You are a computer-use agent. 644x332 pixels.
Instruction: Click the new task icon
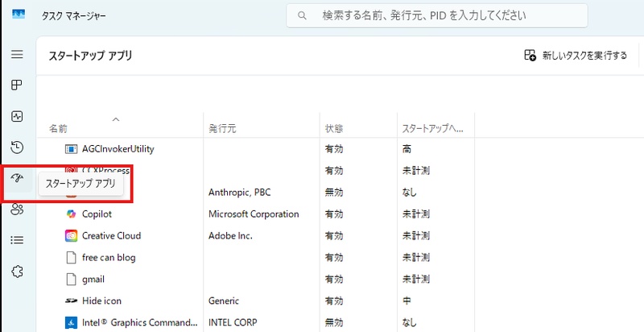point(530,56)
